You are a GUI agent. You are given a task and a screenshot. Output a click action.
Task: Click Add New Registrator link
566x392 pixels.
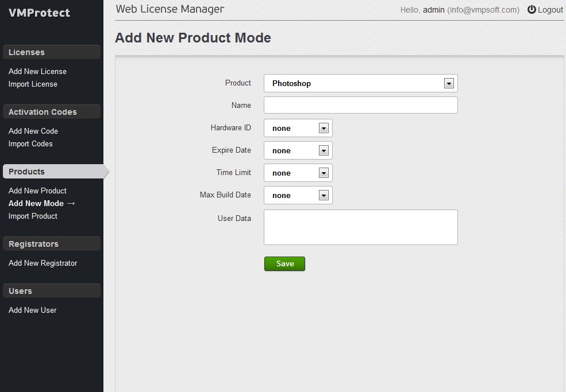(x=43, y=263)
